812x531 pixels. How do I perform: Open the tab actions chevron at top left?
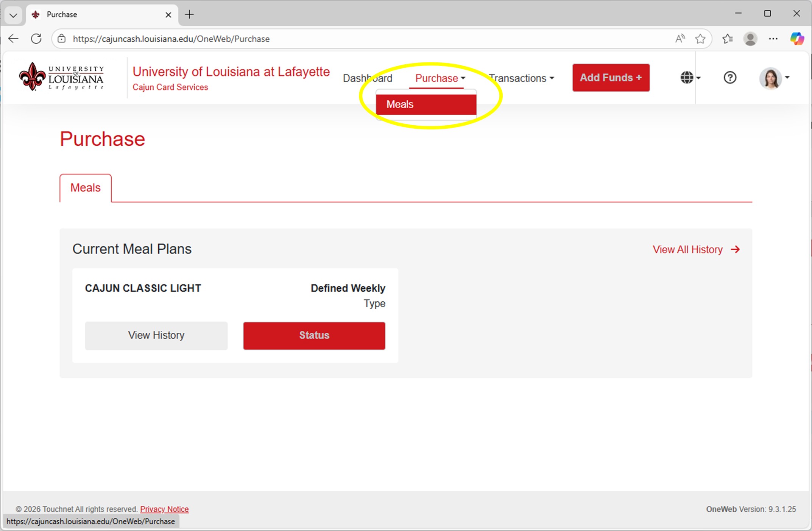pyautogui.click(x=13, y=15)
